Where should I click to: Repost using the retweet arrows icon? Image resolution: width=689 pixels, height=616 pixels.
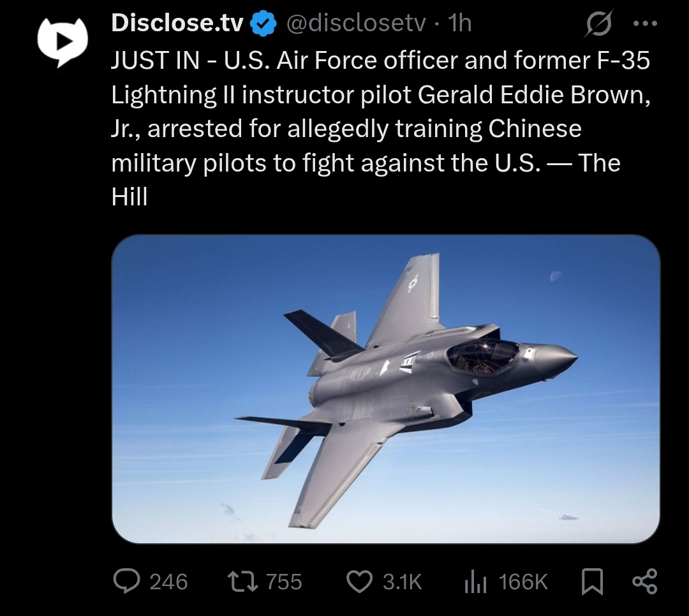click(242, 582)
